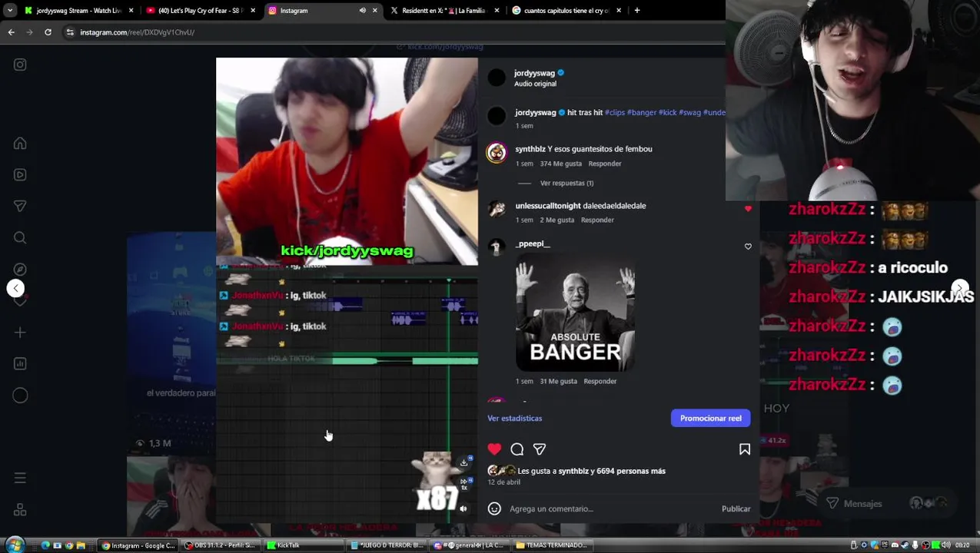Click the browser forward arrow

point(29,32)
